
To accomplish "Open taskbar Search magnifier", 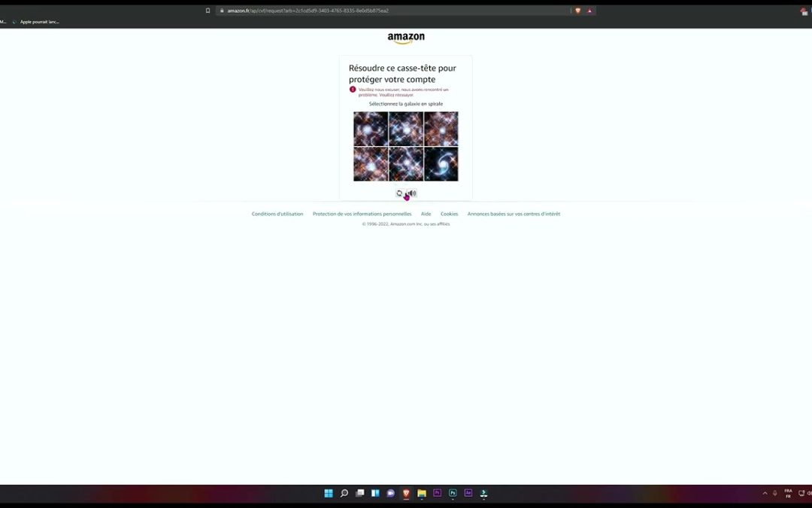I will point(344,493).
